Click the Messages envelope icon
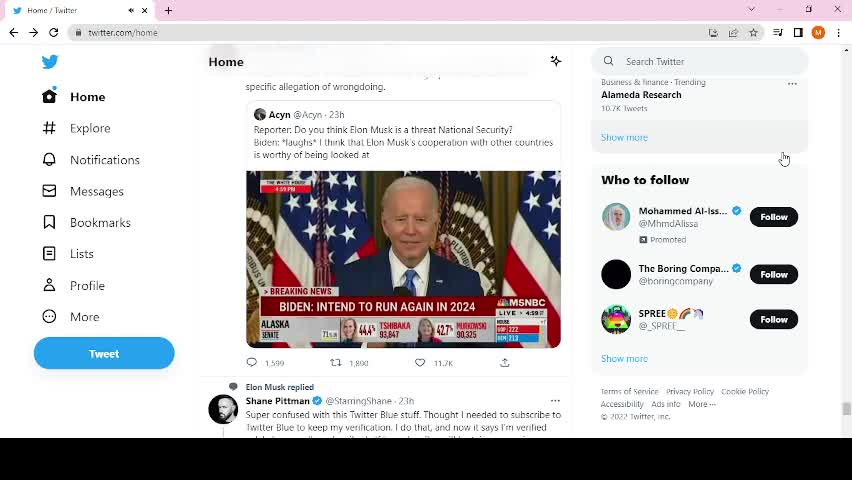The width and height of the screenshot is (852, 480). tap(49, 191)
